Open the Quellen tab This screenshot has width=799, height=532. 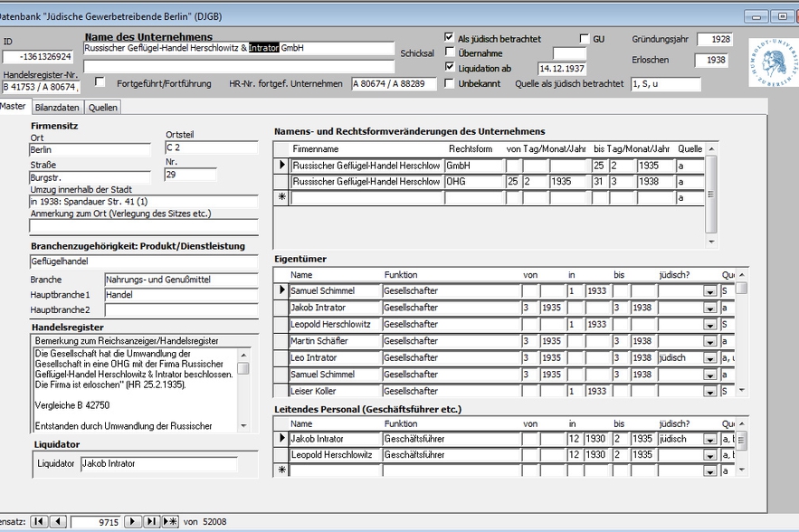[102, 107]
